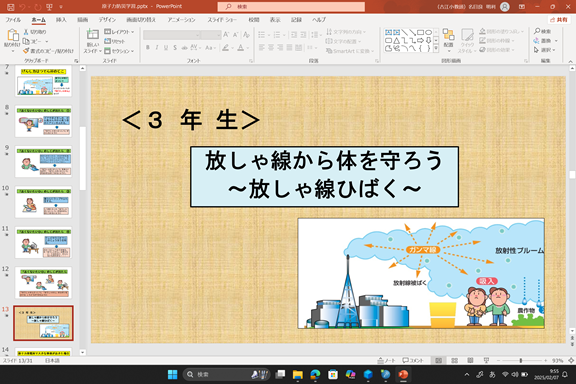Open the font size combo box
The height and width of the screenshot is (384, 576).
click(211, 35)
